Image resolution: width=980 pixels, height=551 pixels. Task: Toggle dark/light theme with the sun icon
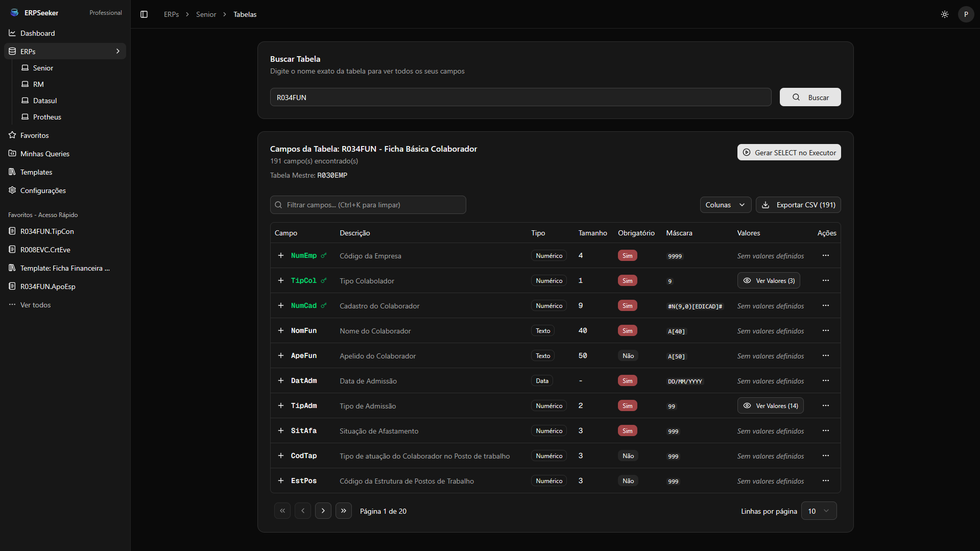[x=944, y=14]
